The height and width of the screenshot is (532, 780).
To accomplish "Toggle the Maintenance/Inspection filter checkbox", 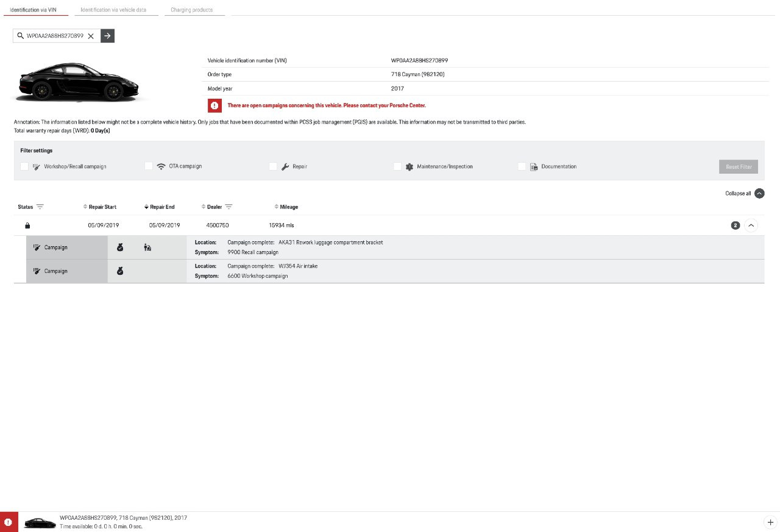I will (397, 166).
